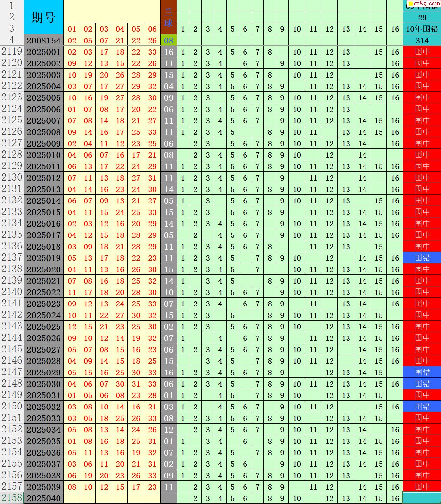Click the blue 围错 cell in row 2025019

422,258
